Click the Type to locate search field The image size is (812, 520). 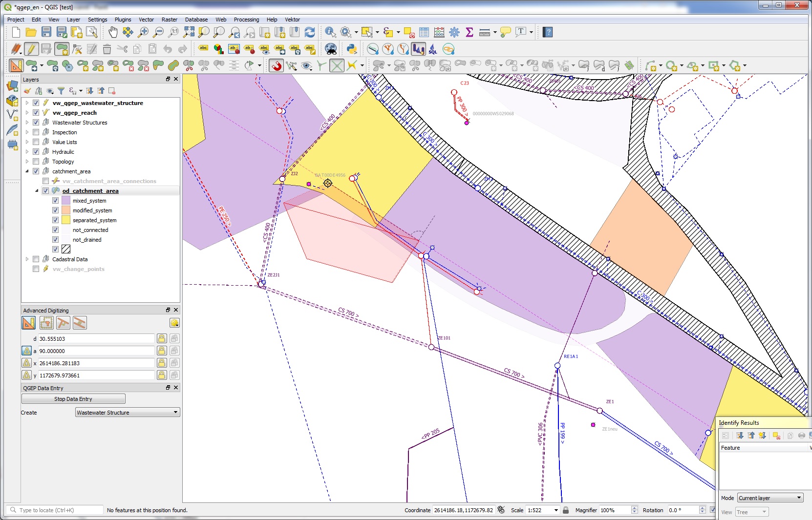[55, 510]
